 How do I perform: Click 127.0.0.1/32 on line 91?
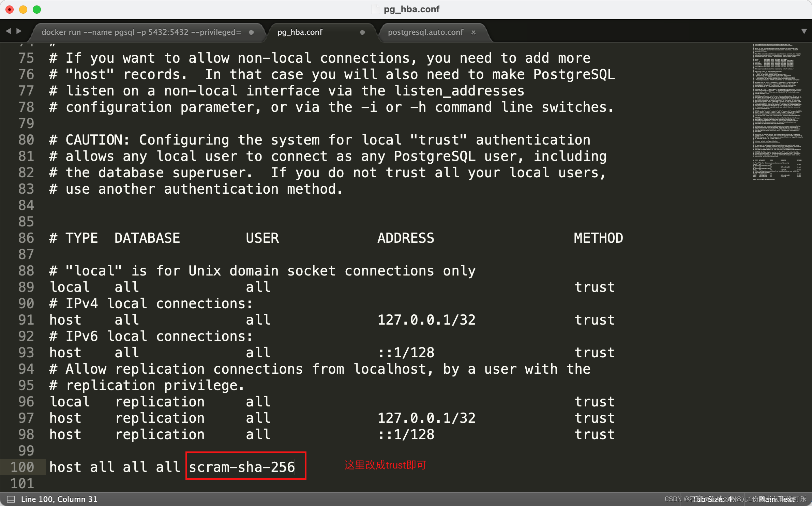tap(426, 320)
